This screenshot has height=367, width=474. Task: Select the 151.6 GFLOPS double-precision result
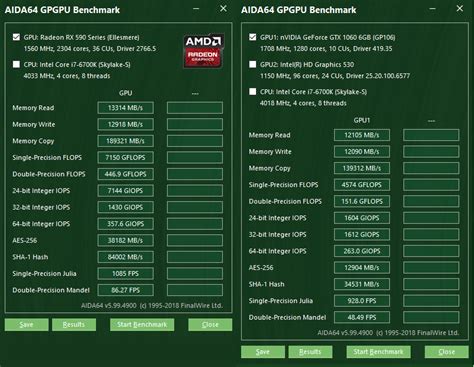coord(362,201)
